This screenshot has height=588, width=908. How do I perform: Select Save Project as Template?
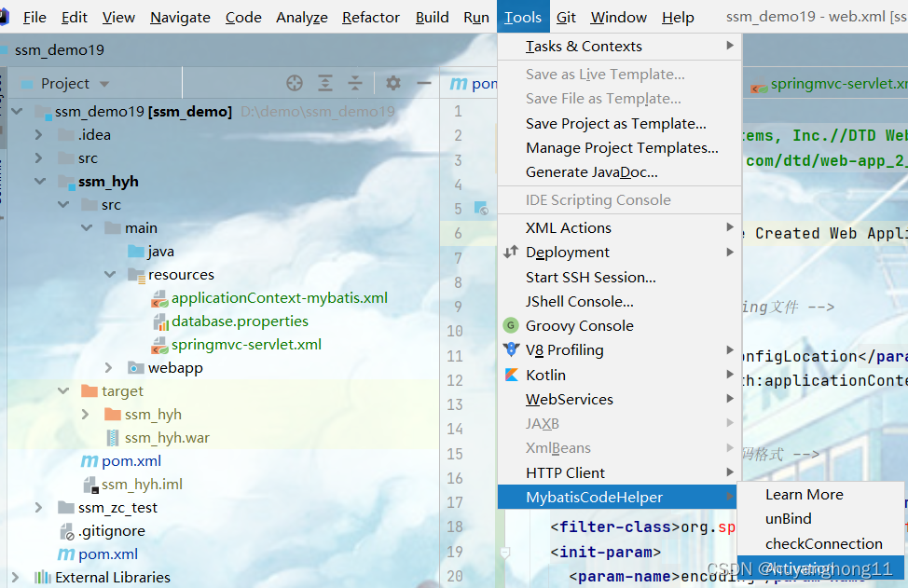pyautogui.click(x=619, y=123)
